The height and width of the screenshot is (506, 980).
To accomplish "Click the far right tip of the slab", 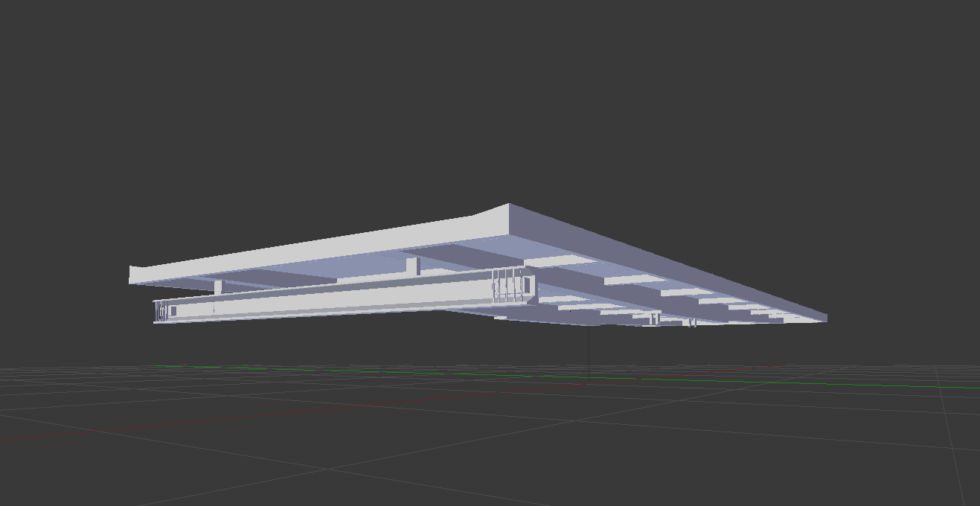I will pos(824,318).
